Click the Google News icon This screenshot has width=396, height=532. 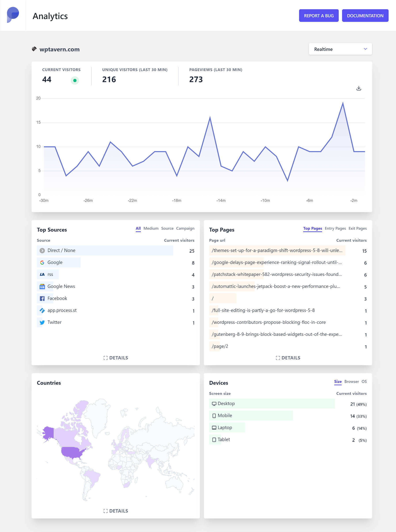click(42, 286)
